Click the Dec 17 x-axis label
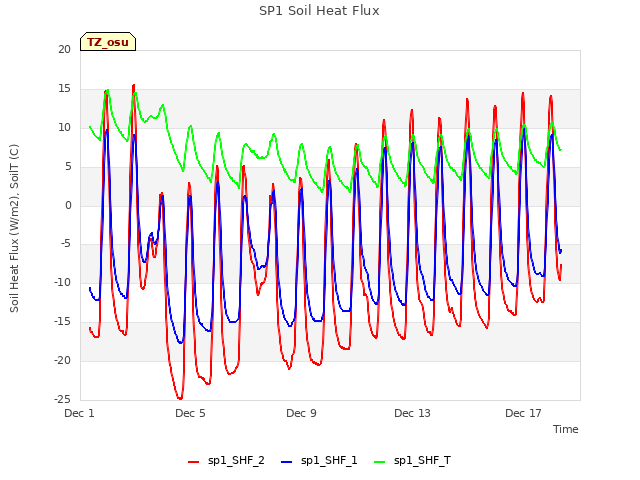 (523, 413)
